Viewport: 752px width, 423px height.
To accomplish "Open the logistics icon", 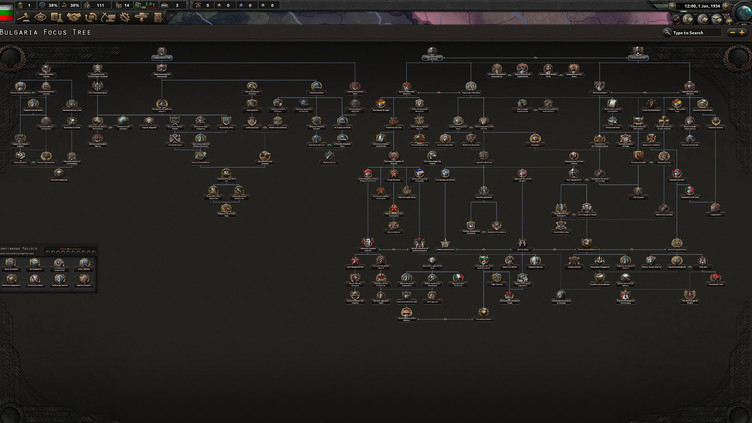I will [158, 18].
